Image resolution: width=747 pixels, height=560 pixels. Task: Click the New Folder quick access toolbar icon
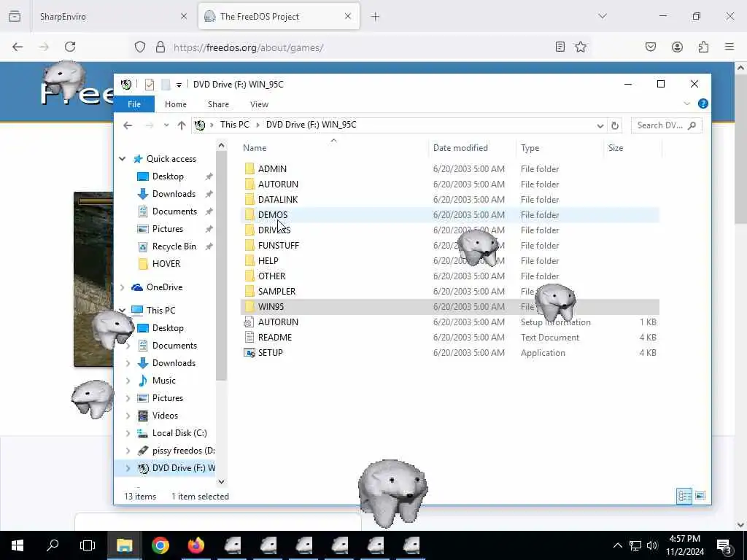[x=166, y=85]
